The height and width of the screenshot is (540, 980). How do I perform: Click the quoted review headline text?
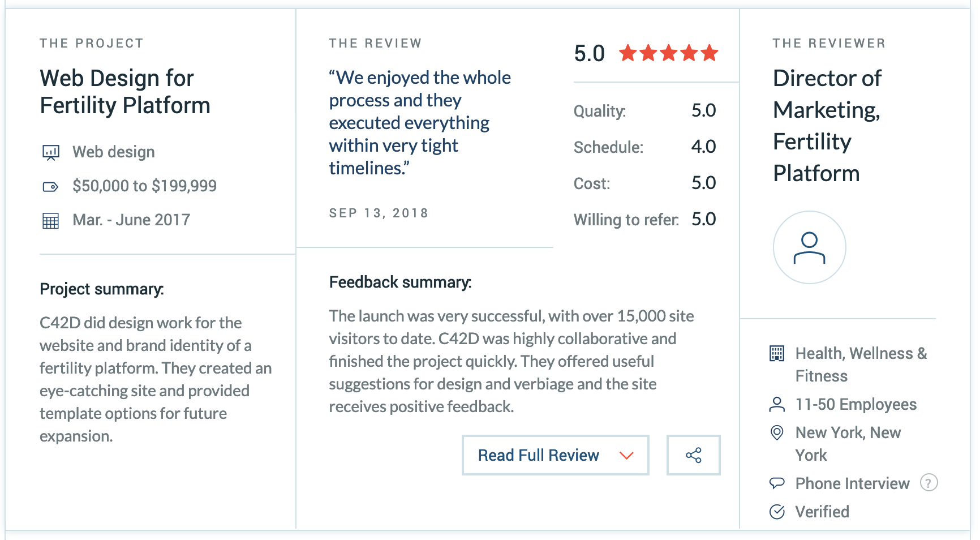(x=420, y=122)
